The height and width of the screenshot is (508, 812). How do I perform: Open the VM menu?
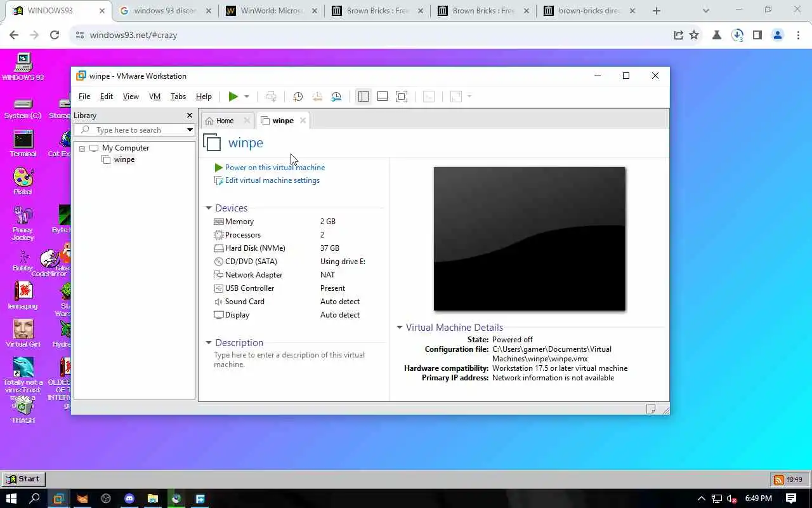click(155, 97)
